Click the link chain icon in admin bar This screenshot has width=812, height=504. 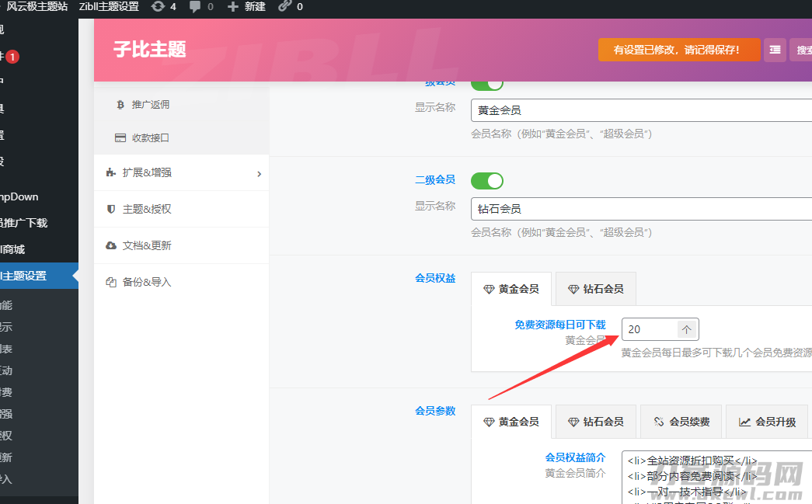(285, 7)
